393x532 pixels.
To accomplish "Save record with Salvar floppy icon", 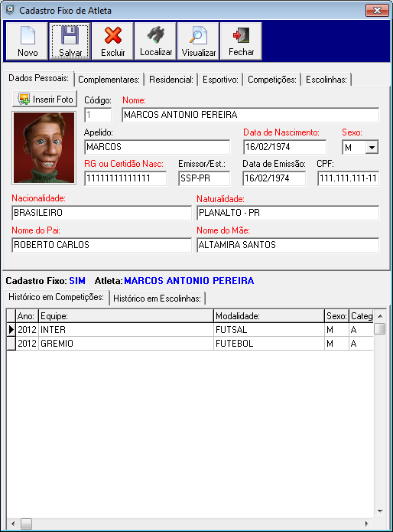I will tap(70, 35).
